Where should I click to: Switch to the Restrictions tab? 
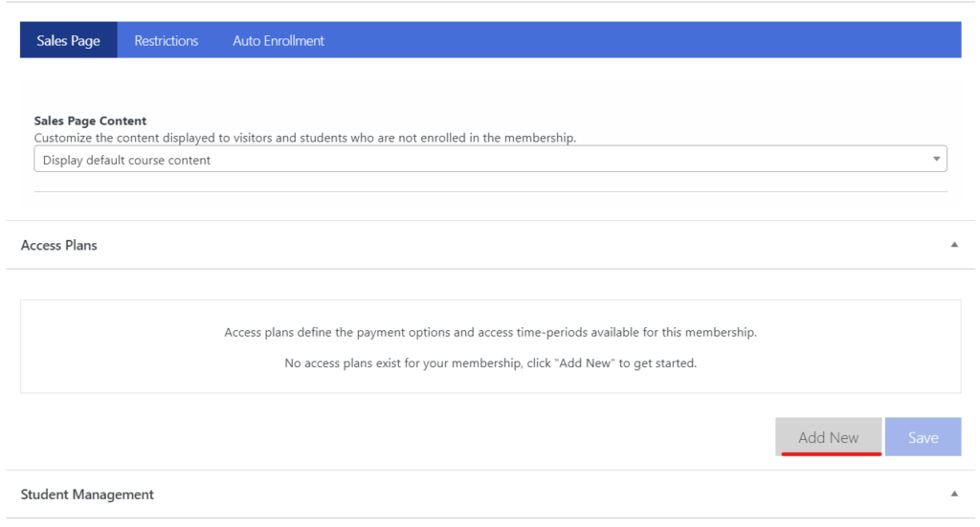point(167,40)
